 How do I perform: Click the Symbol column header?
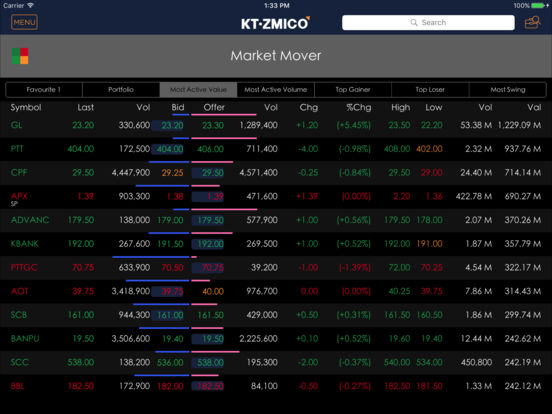click(x=26, y=107)
